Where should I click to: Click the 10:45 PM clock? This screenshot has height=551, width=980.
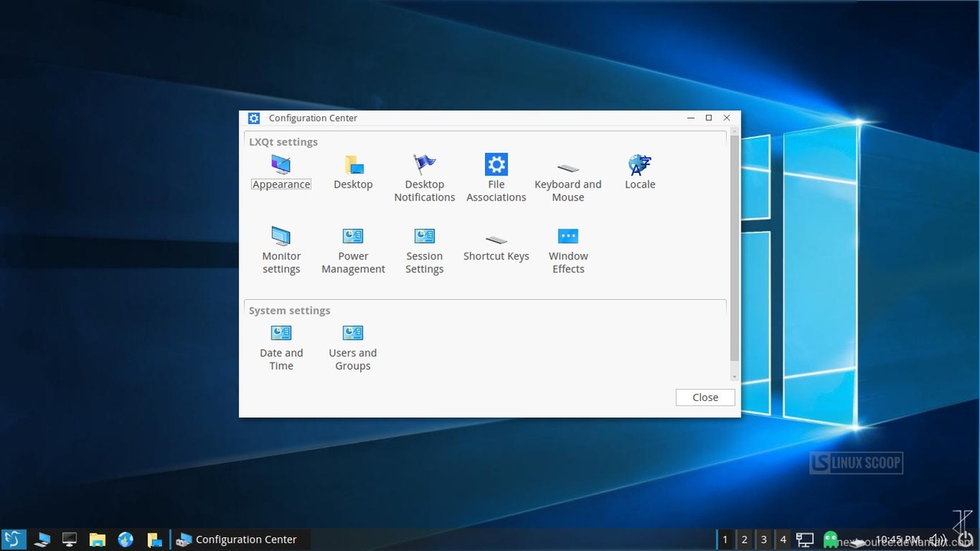[898, 540]
